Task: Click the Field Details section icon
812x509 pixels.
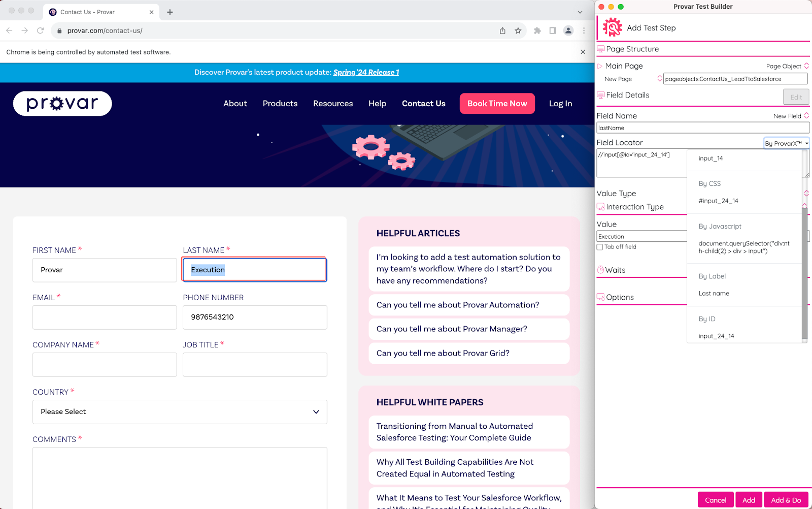Action: coord(601,95)
